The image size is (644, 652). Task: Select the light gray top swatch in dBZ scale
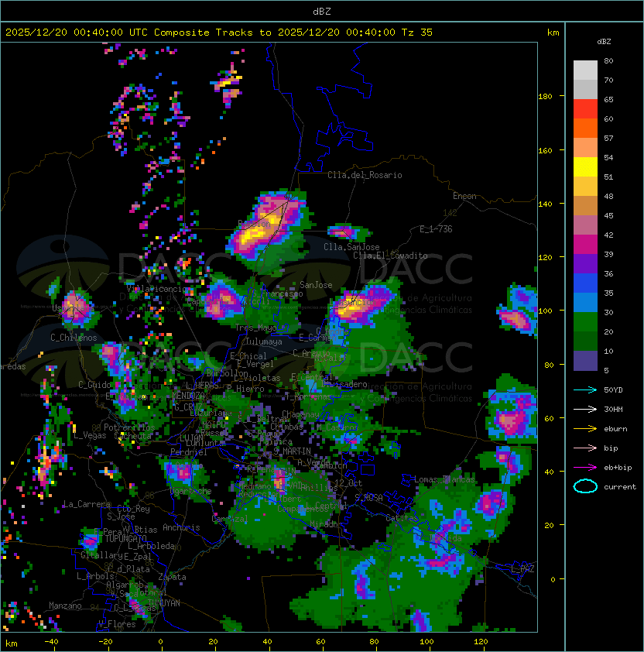(585, 70)
